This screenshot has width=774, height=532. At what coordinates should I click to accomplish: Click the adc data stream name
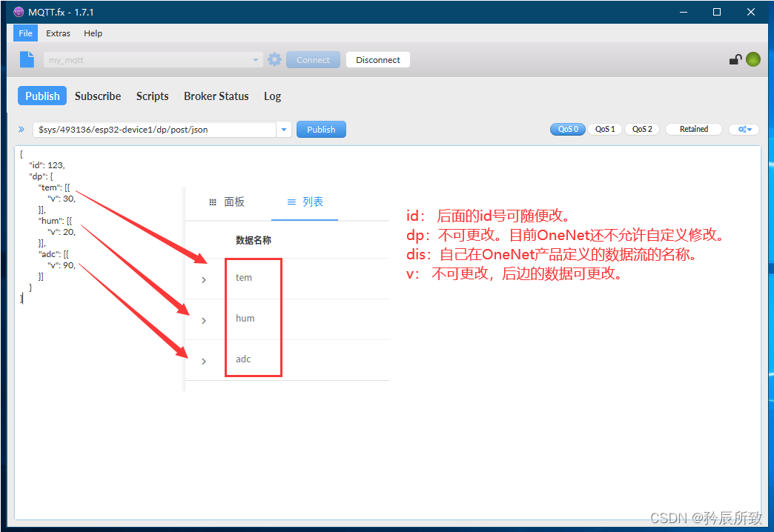pyautogui.click(x=243, y=359)
